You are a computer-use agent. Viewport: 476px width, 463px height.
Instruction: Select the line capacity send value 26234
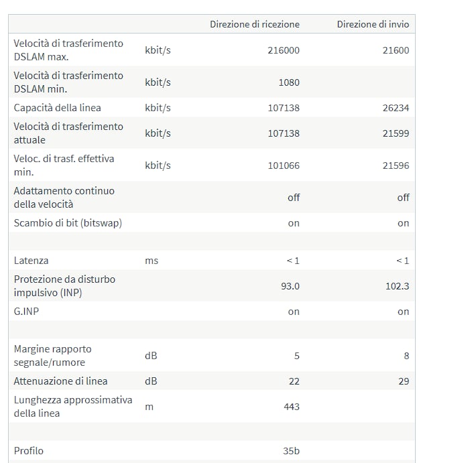point(396,108)
